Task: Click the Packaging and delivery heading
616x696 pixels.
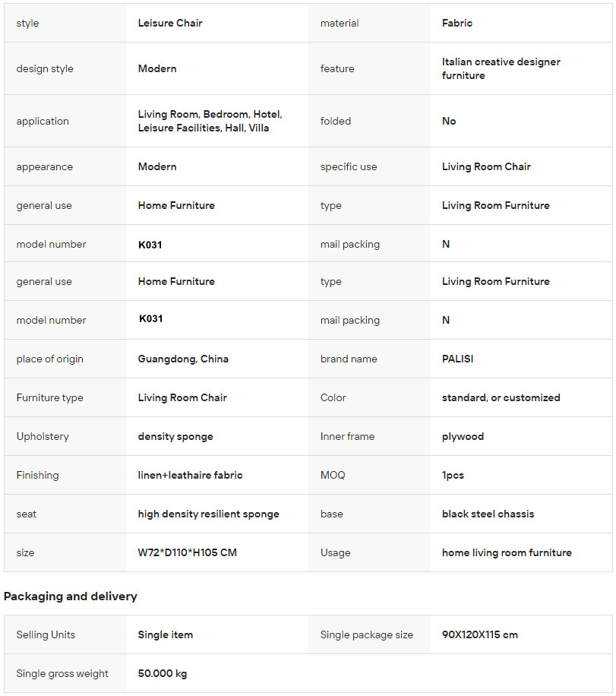Action: click(71, 596)
